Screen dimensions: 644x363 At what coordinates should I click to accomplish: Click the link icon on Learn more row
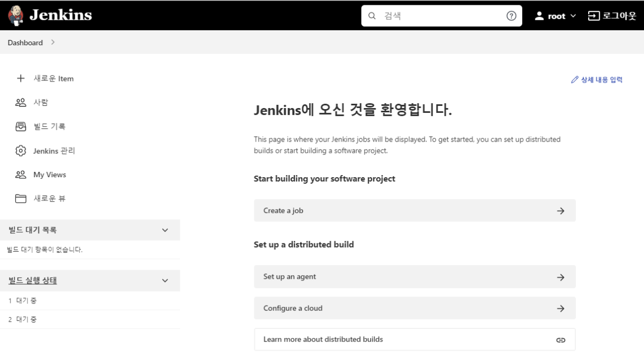point(560,340)
